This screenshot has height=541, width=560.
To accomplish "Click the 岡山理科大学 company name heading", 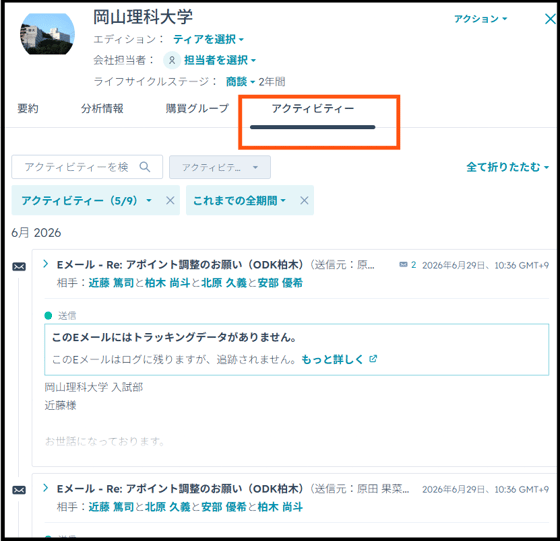I will (x=143, y=17).
